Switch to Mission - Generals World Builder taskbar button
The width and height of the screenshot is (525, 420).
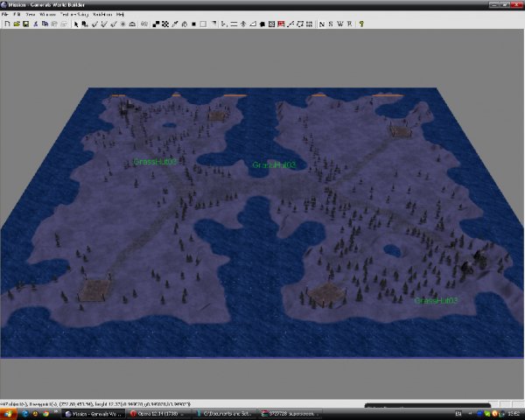point(94,414)
